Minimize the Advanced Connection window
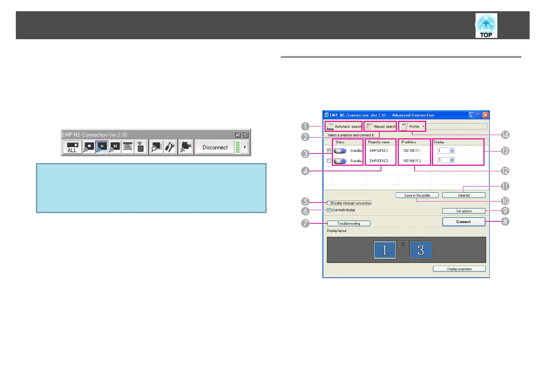The image size is (555, 392). (472, 115)
